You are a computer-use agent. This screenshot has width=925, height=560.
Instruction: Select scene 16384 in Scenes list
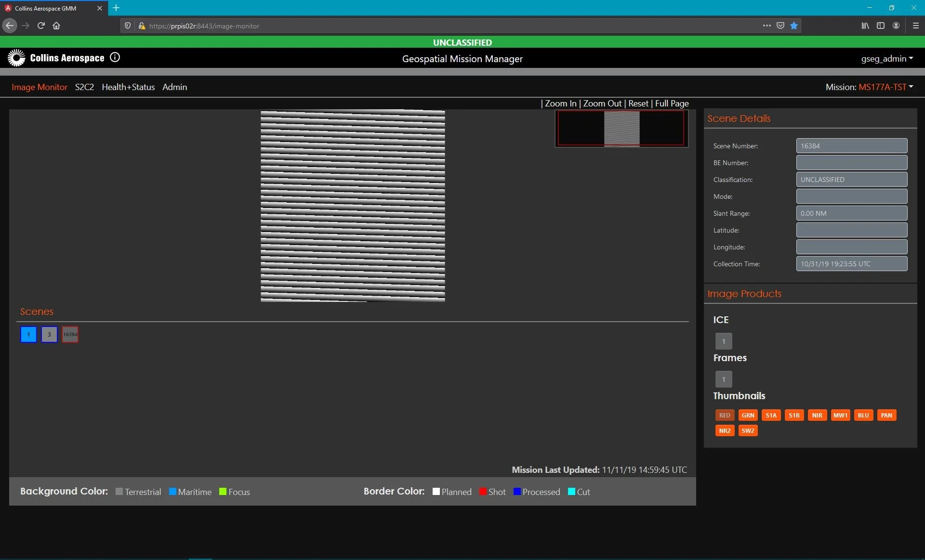pyautogui.click(x=70, y=334)
